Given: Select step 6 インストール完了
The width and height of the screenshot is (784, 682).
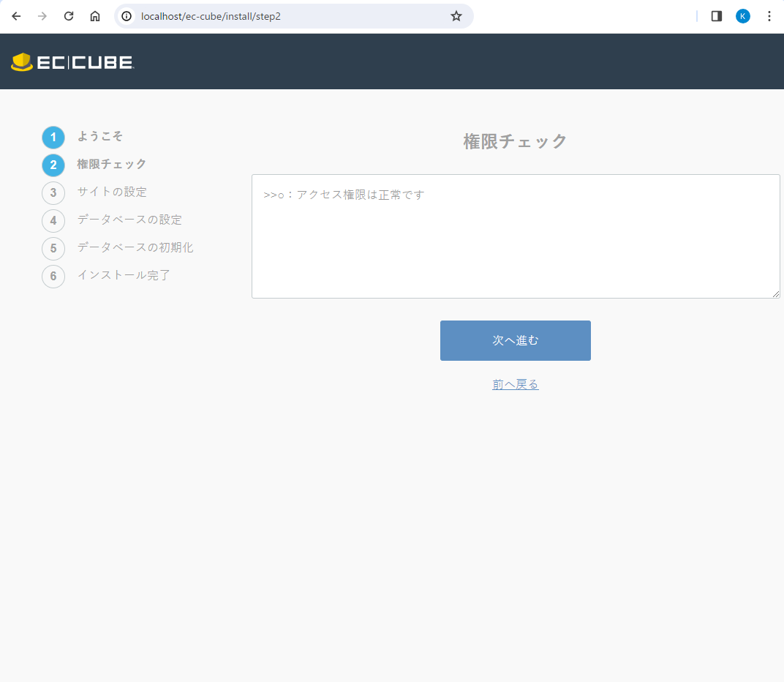Looking at the screenshot, I should [124, 275].
